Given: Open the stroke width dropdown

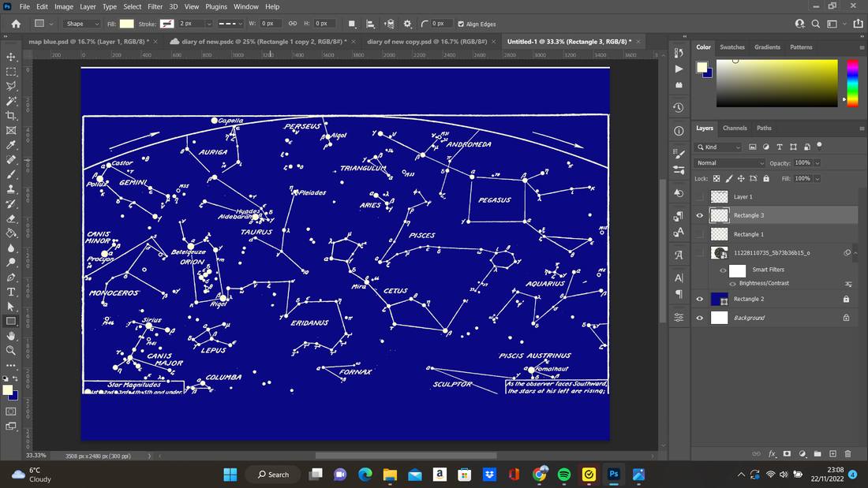Looking at the screenshot, I should [x=208, y=24].
